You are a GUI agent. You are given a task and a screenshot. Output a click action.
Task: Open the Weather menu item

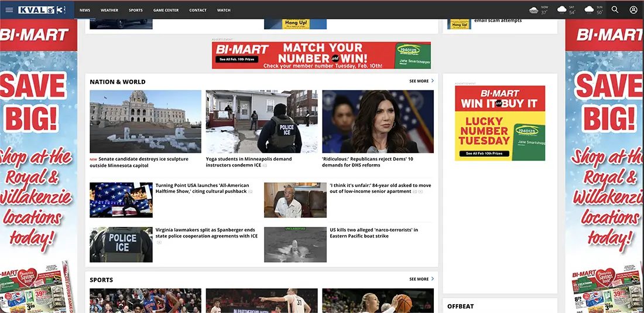pos(109,11)
